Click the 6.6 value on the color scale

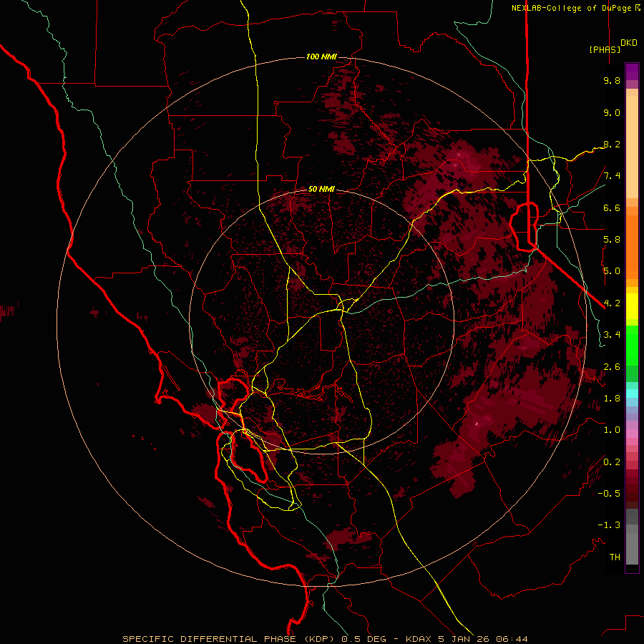tap(612, 208)
